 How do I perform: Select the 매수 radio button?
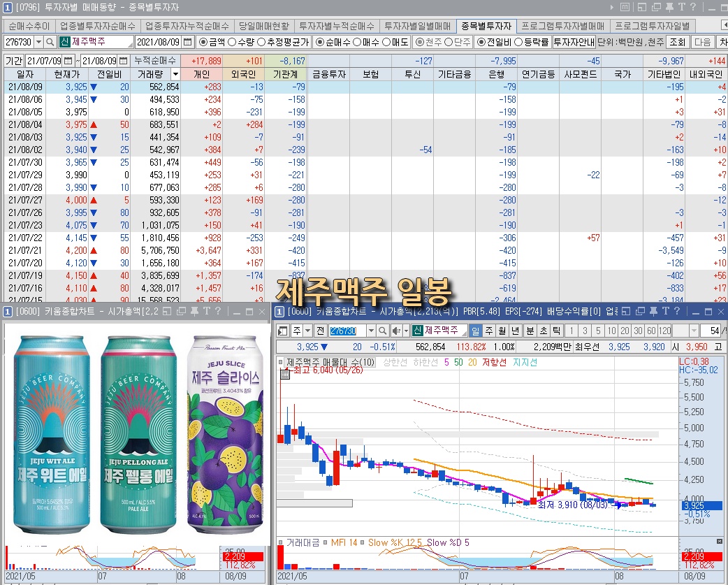357,42
